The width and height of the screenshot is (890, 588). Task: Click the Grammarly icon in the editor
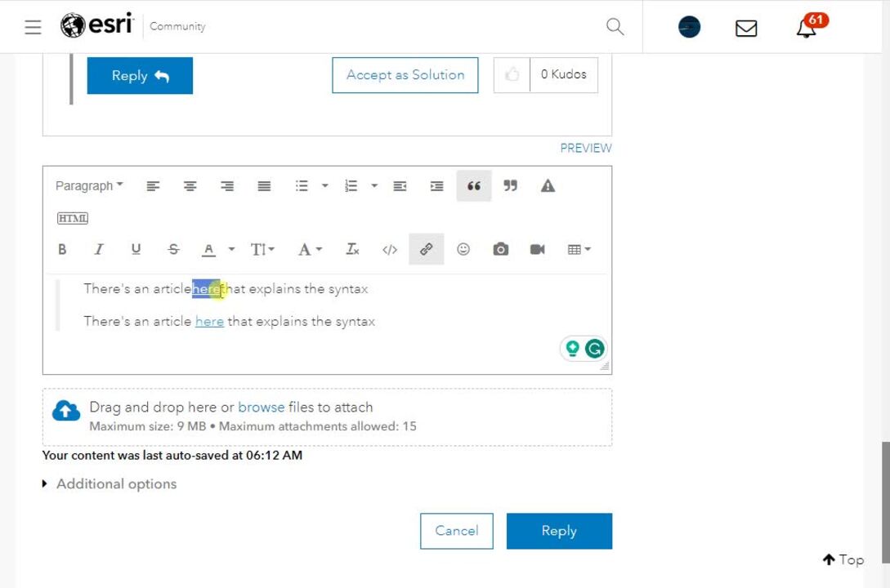tap(594, 349)
